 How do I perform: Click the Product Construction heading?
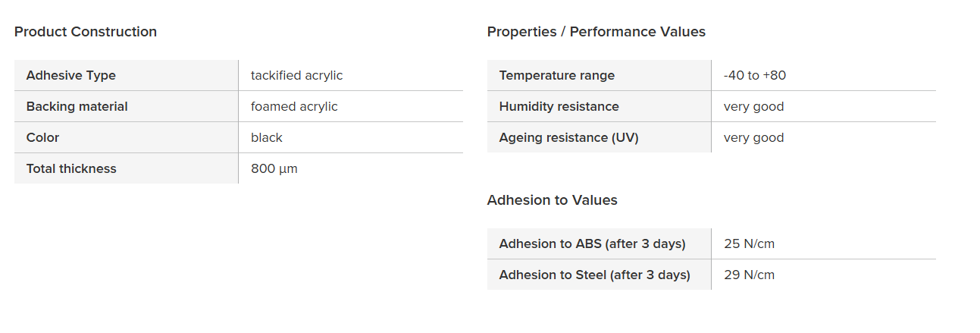(86, 32)
